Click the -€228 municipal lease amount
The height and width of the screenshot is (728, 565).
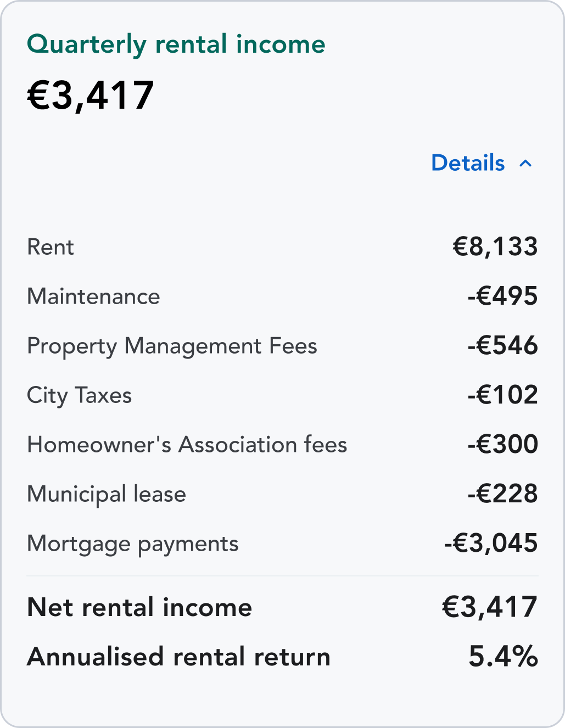click(x=502, y=494)
